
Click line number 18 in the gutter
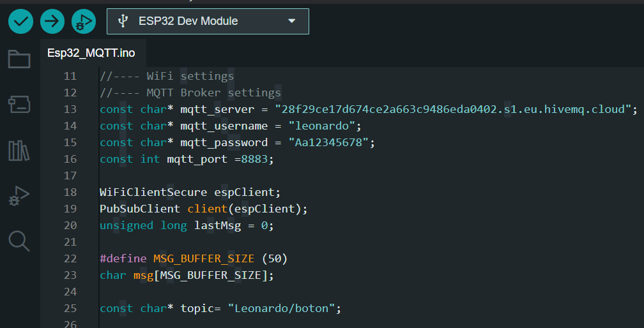pos(70,192)
